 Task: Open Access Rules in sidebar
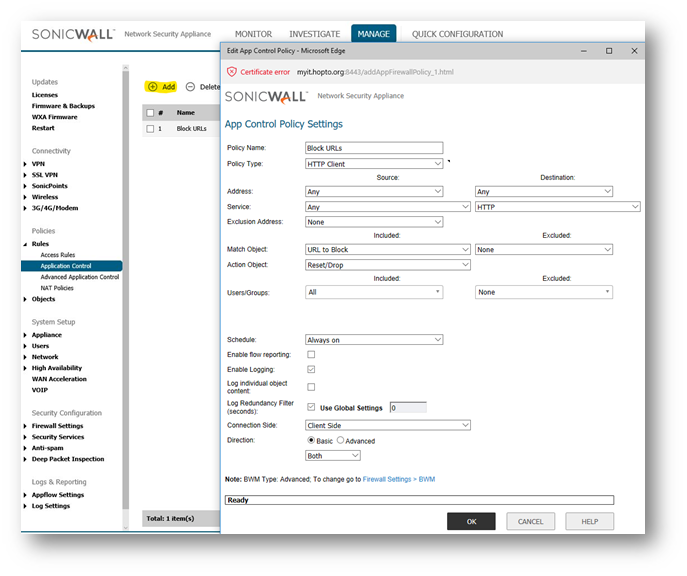(x=58, y=255)
